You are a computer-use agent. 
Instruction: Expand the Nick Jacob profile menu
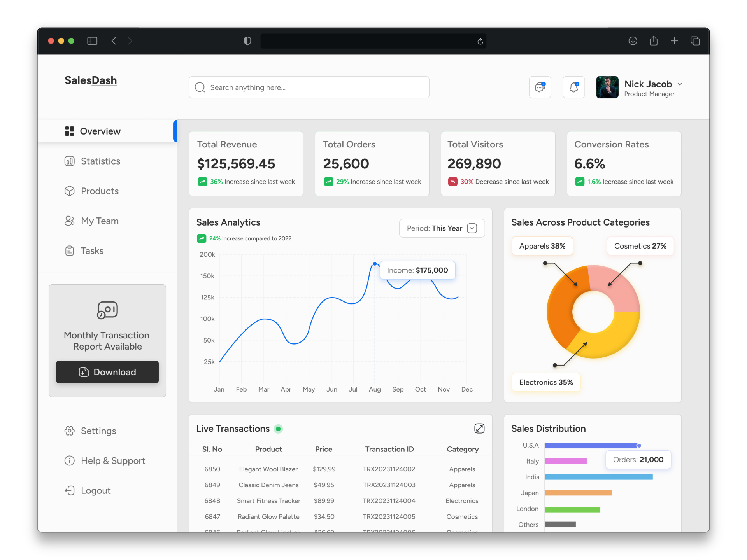click(680, 84)
